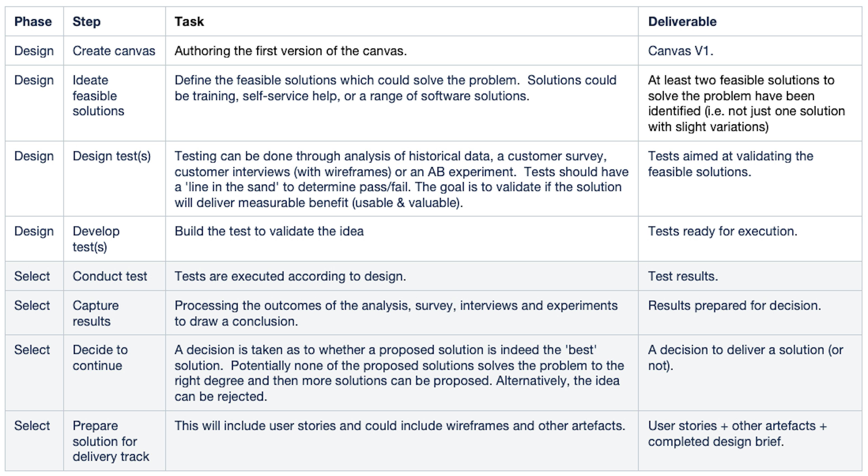
Task: Click the Capture results step cell
Action: pos(114,313)
